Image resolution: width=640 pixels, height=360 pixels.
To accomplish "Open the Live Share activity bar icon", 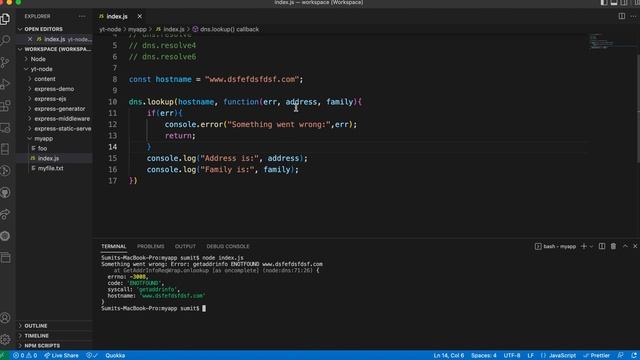I will coord(5,214).
